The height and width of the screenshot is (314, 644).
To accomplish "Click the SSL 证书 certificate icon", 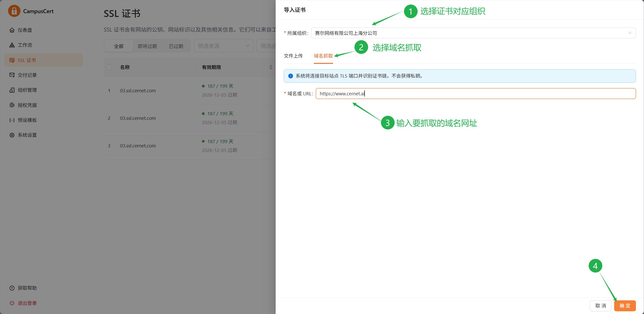I will coord(12,60).
